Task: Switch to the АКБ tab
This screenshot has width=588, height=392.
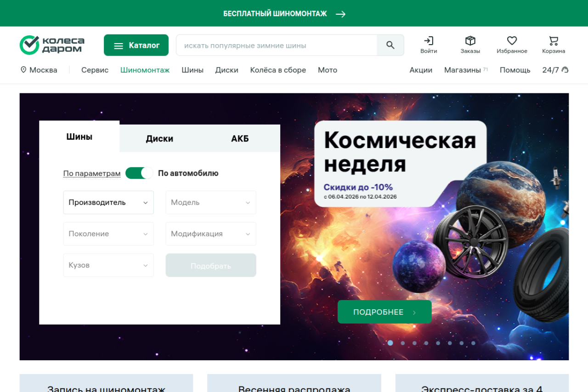Action: click(240, 139)
